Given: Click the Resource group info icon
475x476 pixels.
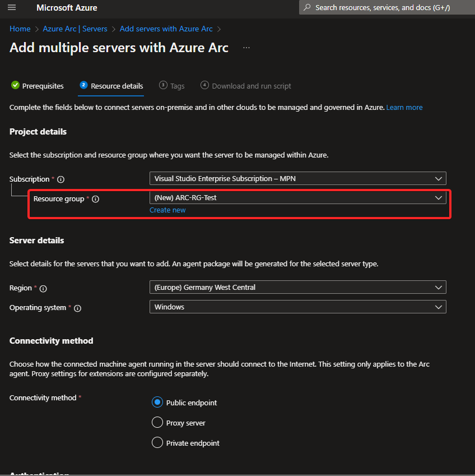Looking at the screenshot, I should pos(95,198).
